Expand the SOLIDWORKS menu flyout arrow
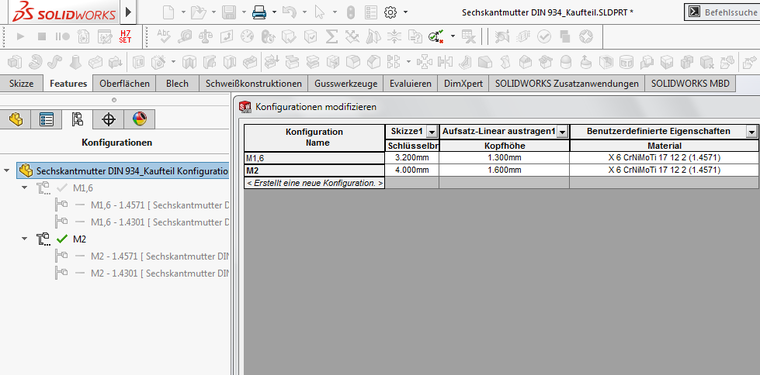This screenshot has height=375, width=760. click(127, 12)
